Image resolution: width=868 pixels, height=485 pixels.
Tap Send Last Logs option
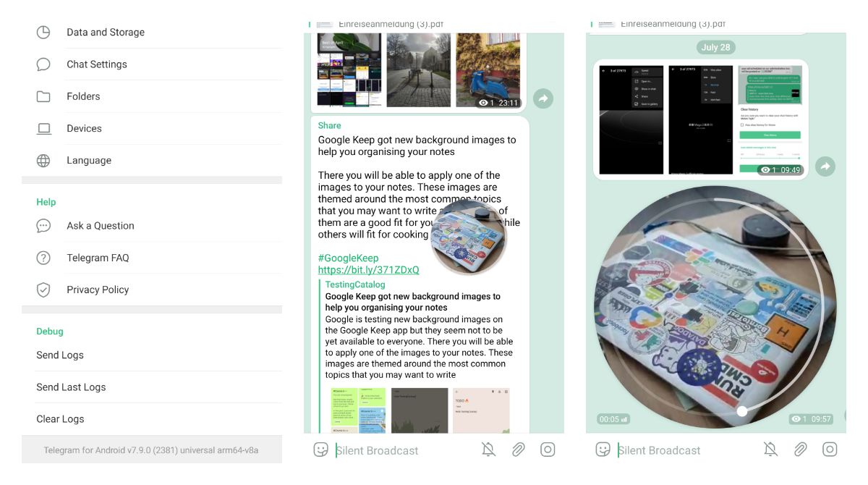click(x=152, y=387)
